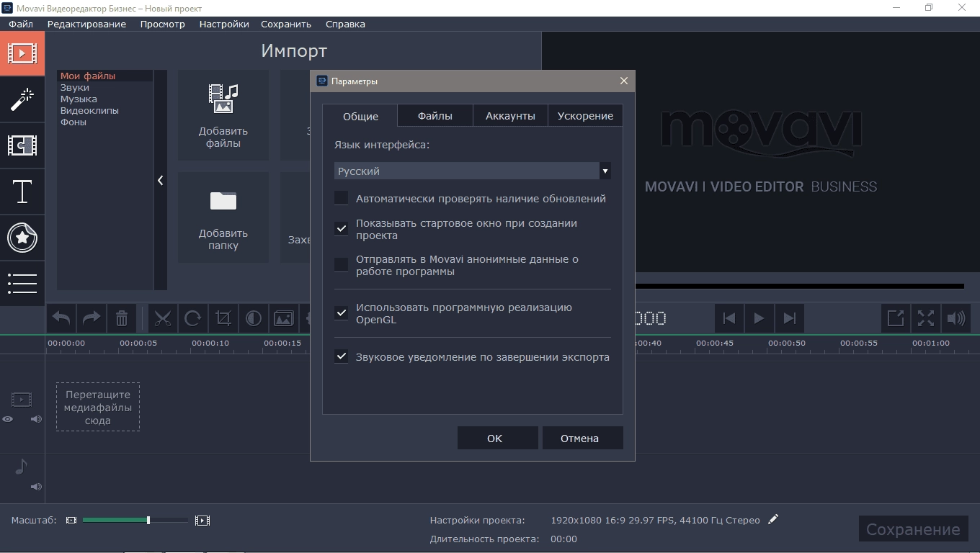Collapse the import sidebar chevron
Viewport: 980px width, 553px height.
click(x=160, y=180)
